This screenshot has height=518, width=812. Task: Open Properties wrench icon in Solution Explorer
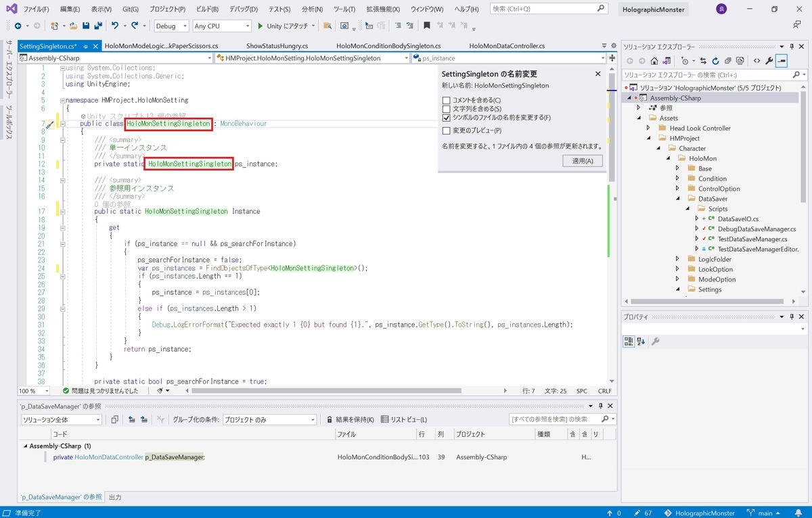(x=769, y=61)
